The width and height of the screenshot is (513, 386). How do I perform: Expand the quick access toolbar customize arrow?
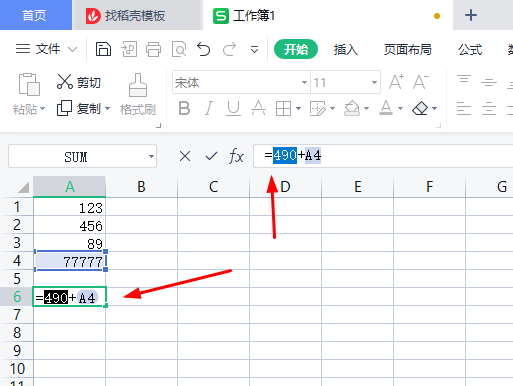click(x=254, y=50)
